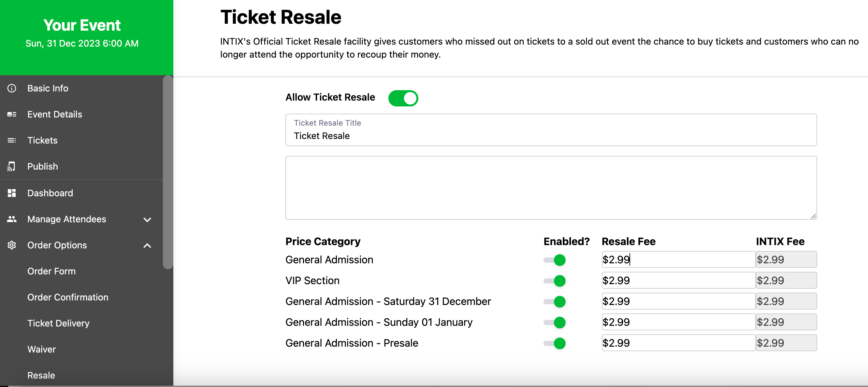Viewport: 868px width, 387px height.
Task: Click the Tickets list icon
Action: coord(12,140)
